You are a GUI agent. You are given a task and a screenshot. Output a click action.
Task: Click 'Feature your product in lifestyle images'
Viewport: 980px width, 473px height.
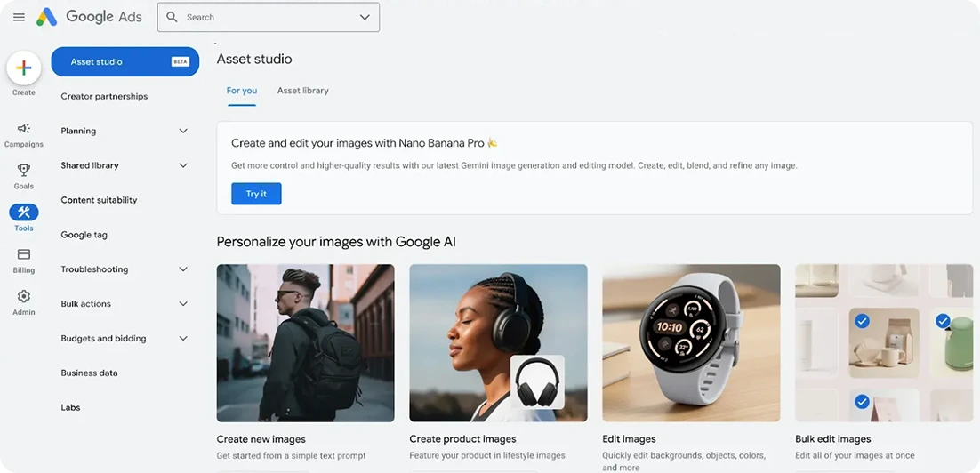coord(487,455)
